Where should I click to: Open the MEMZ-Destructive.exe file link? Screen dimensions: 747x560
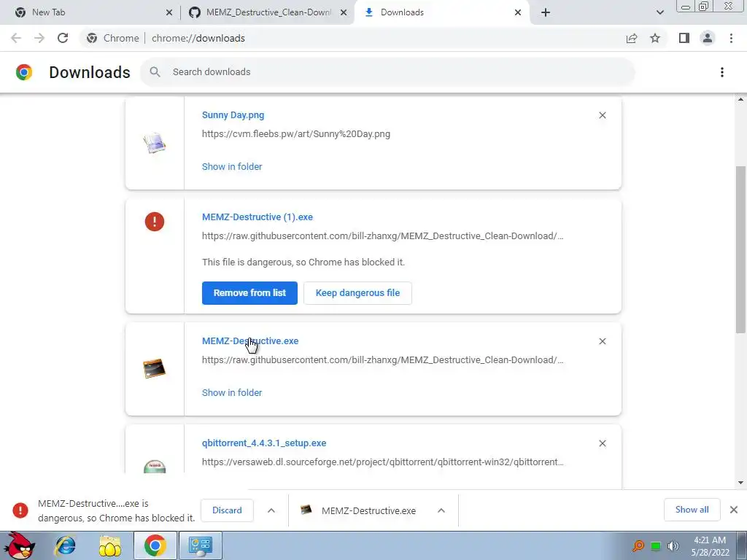250,341
